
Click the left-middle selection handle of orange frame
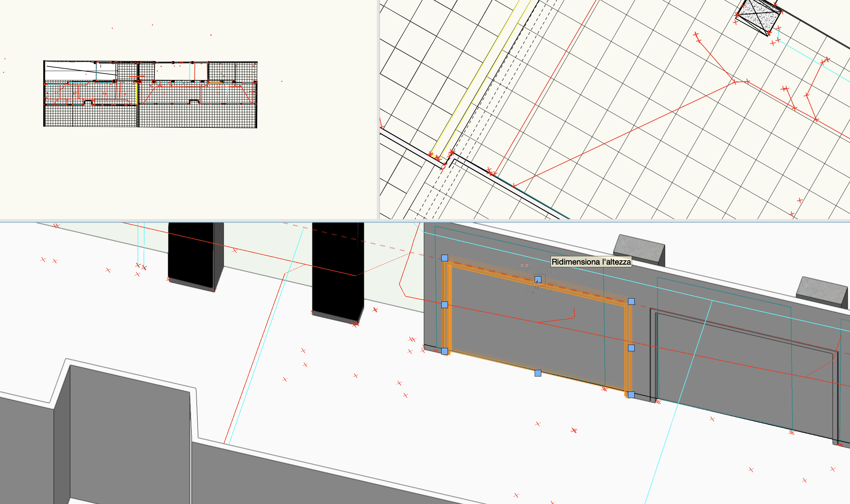[x=445, y=305]
